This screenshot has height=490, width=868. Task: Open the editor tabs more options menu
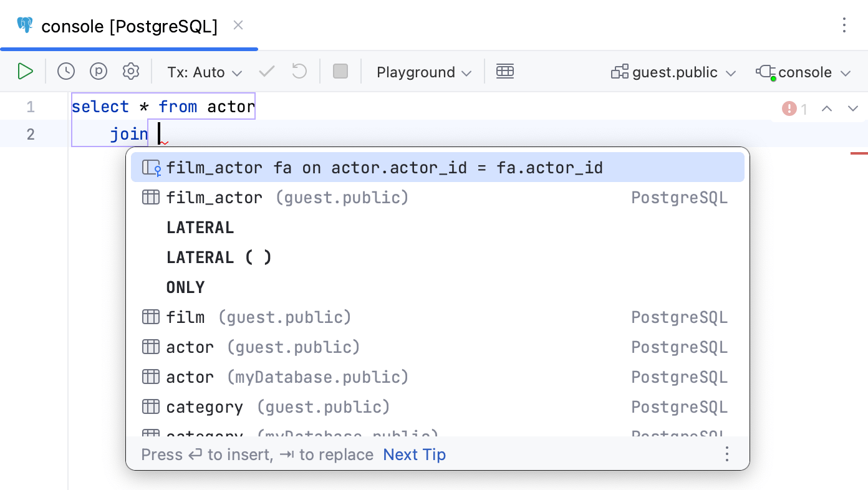(x=844, y=26)
